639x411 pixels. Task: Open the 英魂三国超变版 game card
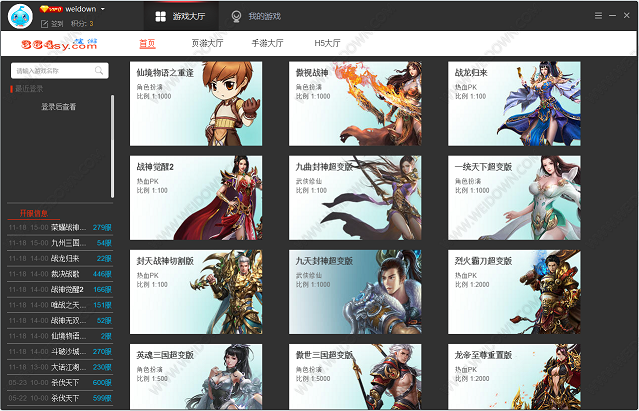(x=196, y=376)
